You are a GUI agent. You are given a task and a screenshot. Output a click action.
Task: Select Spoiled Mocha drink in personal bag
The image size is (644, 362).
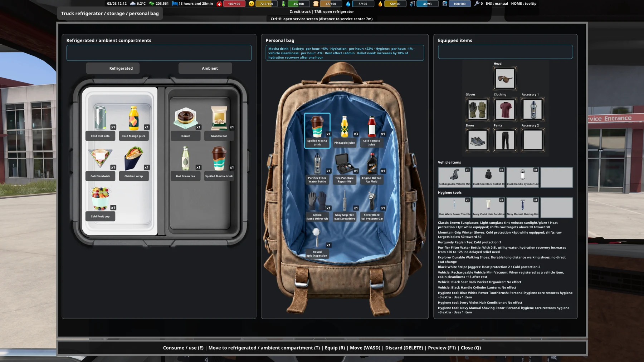(x=317, y=130)
